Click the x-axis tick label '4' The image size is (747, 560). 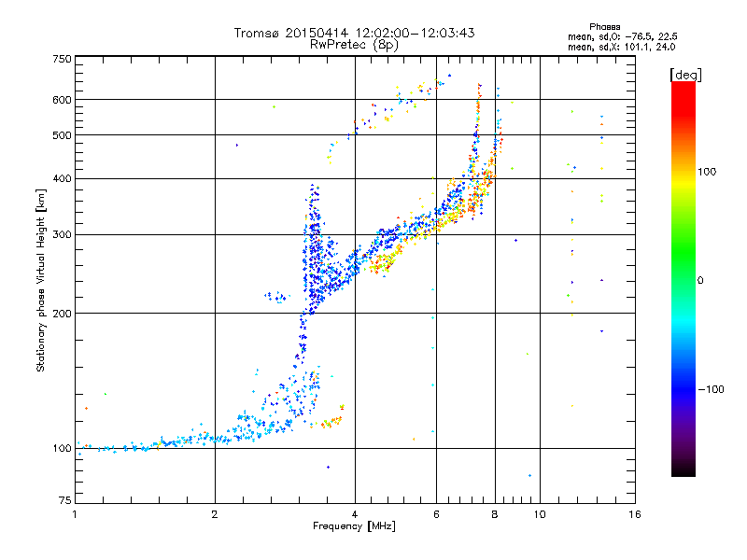pyautogui.click(x=355, y=514)
